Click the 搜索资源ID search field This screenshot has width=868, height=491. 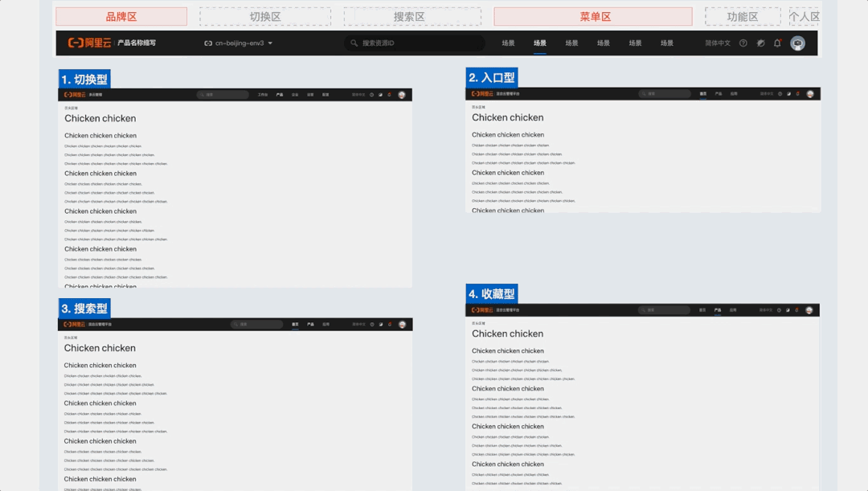click(x=418, y=43)
